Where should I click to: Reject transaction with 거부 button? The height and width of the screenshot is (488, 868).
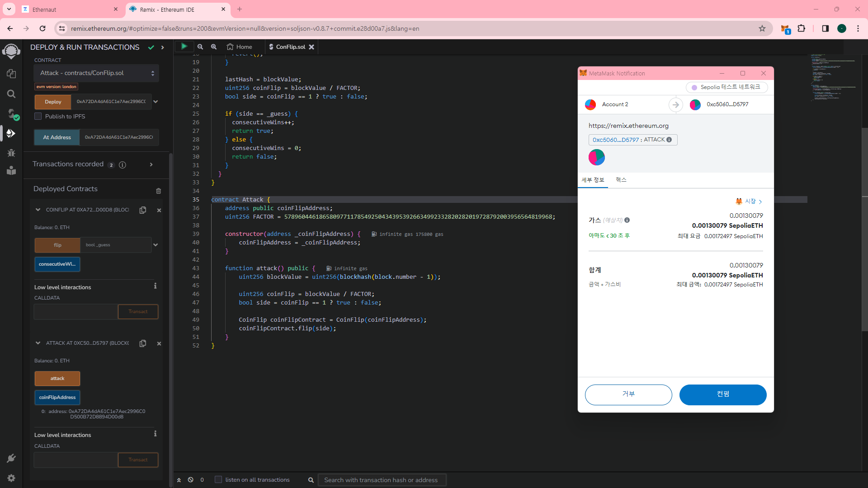pos(628,394)
